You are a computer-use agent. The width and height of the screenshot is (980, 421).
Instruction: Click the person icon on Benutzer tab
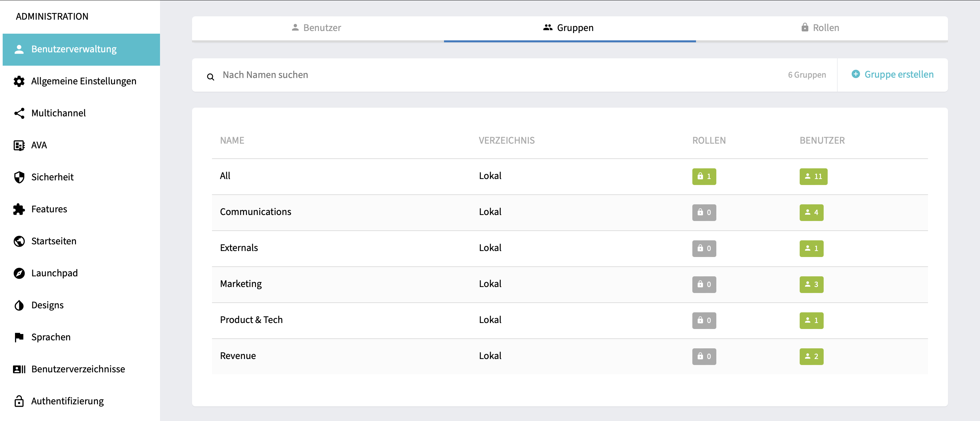(x=295, y=27)
